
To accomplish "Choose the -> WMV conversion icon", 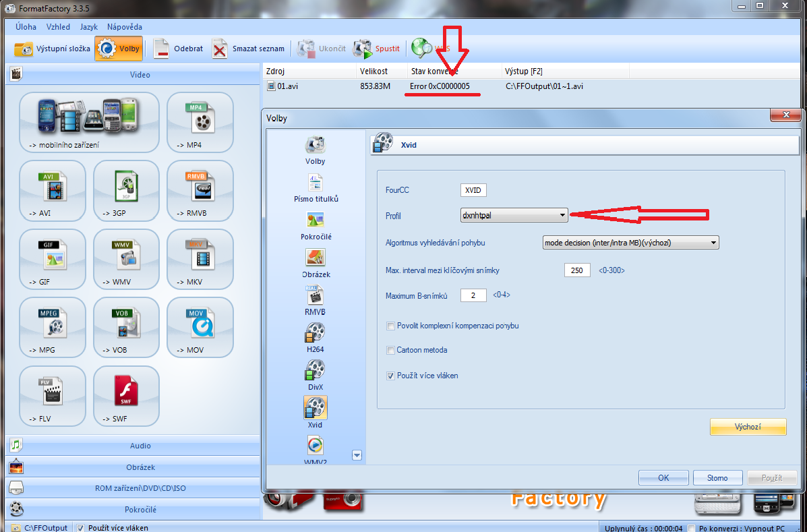I will point(126,260).
